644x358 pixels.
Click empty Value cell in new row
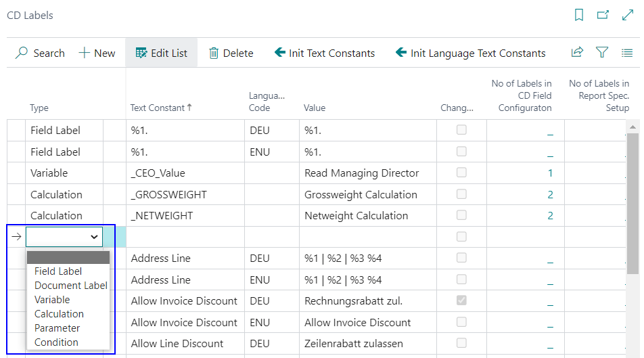coord(368,237)
